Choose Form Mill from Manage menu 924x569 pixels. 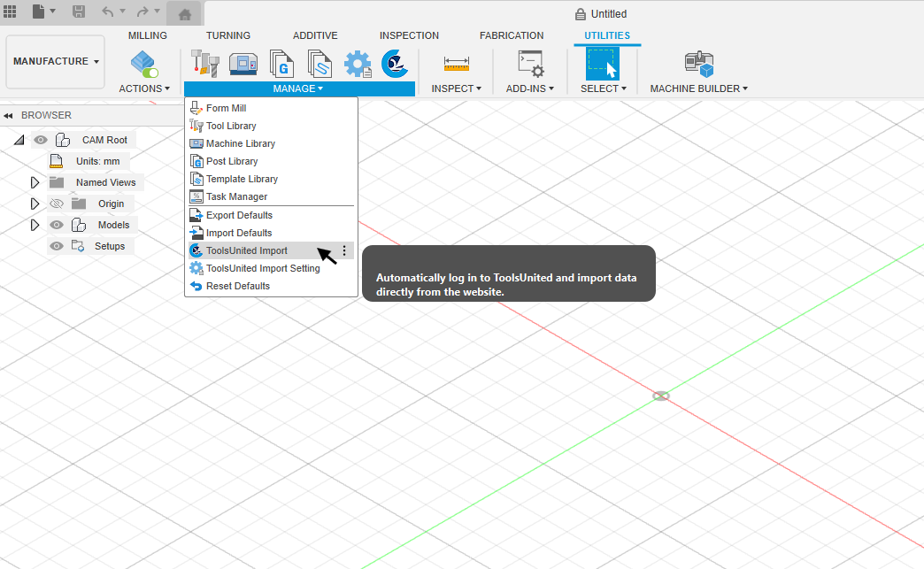click(271, 108)
